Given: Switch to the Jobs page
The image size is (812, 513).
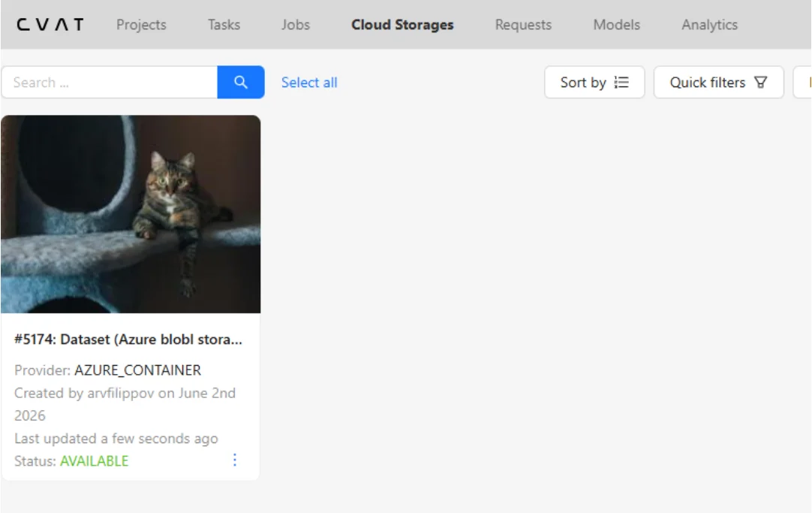Looking at the screenshot, I should [295, 24].
